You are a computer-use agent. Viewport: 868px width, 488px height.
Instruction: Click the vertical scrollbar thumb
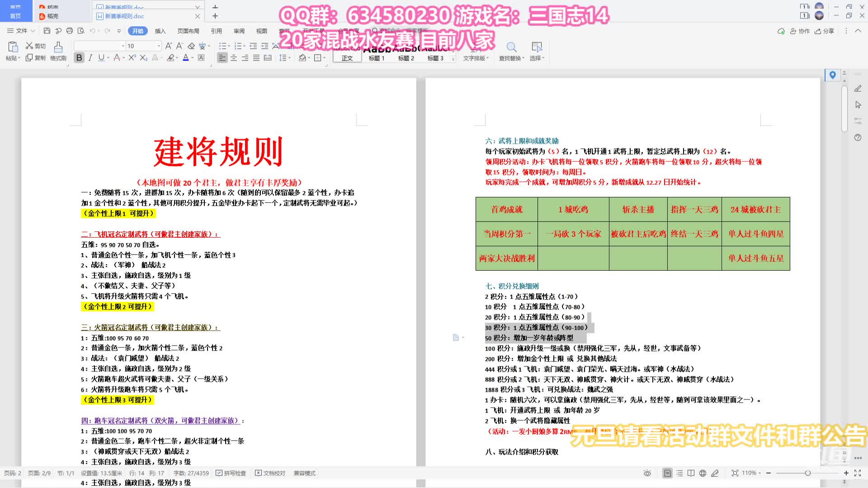tap(844, 108)
